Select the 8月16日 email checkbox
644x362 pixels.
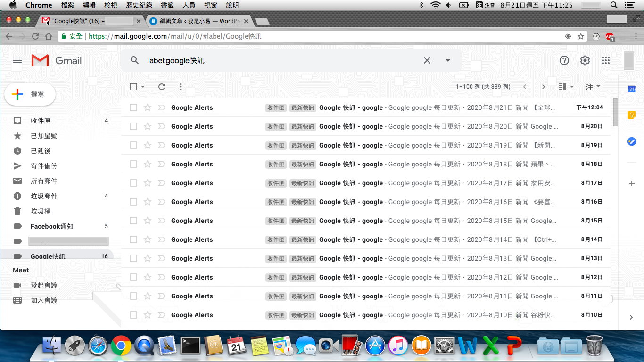pos(133,202)
